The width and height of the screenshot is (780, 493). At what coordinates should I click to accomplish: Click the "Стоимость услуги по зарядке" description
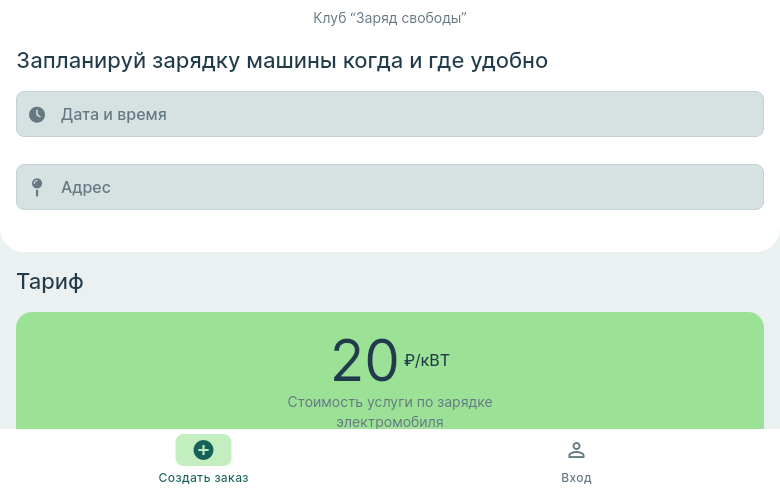[x=390, y=402]
